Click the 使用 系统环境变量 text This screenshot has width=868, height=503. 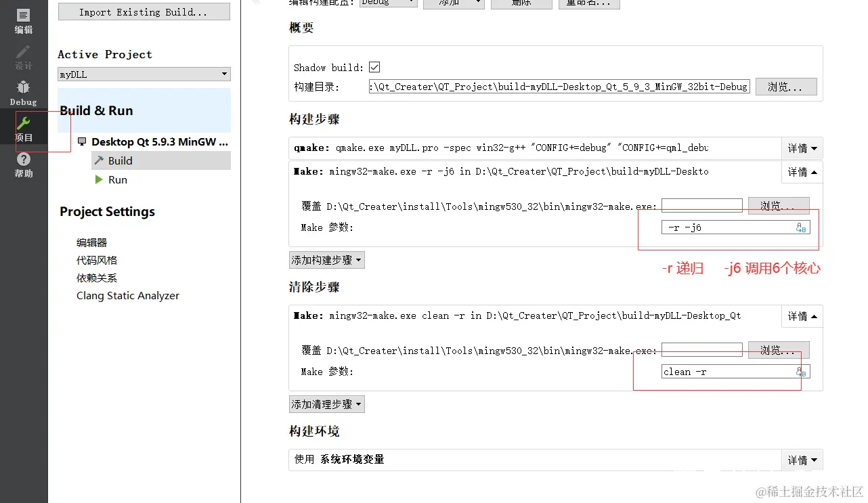tap(339, 460)
